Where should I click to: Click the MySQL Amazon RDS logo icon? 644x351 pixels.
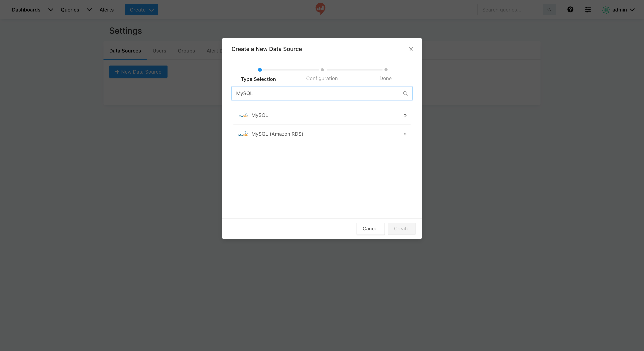click(x=243, y=134)
